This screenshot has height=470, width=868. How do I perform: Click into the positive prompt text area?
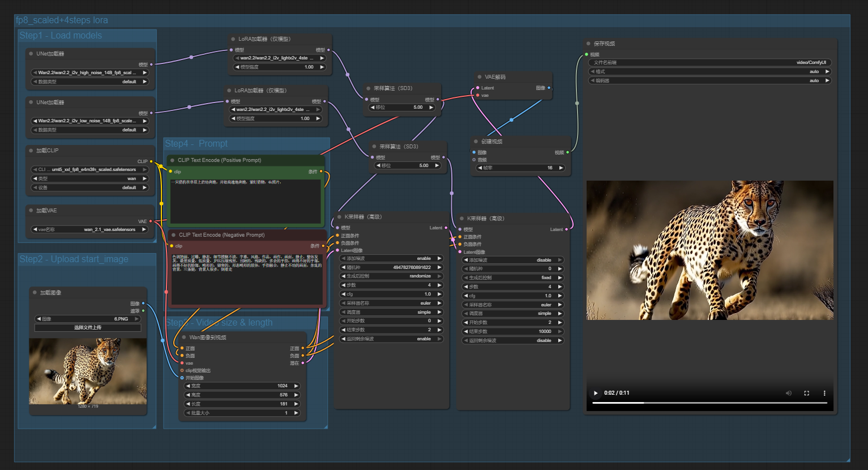[246, 201]
